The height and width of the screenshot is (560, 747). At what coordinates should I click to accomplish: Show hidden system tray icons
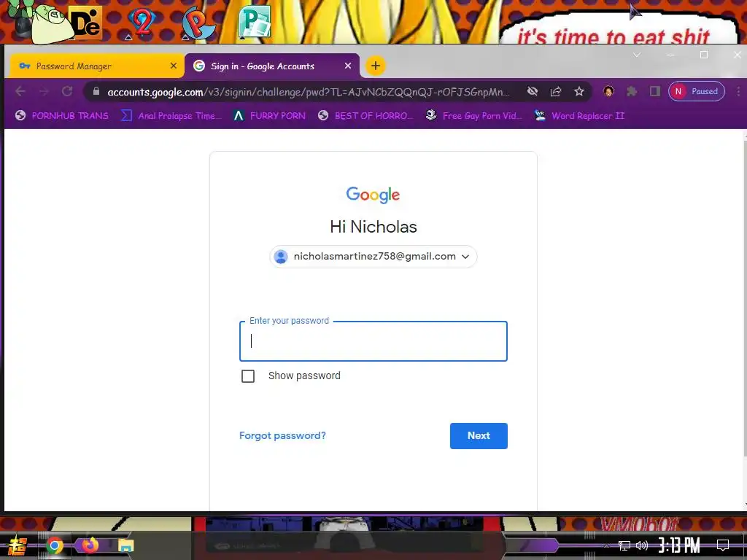pos(606,545)
